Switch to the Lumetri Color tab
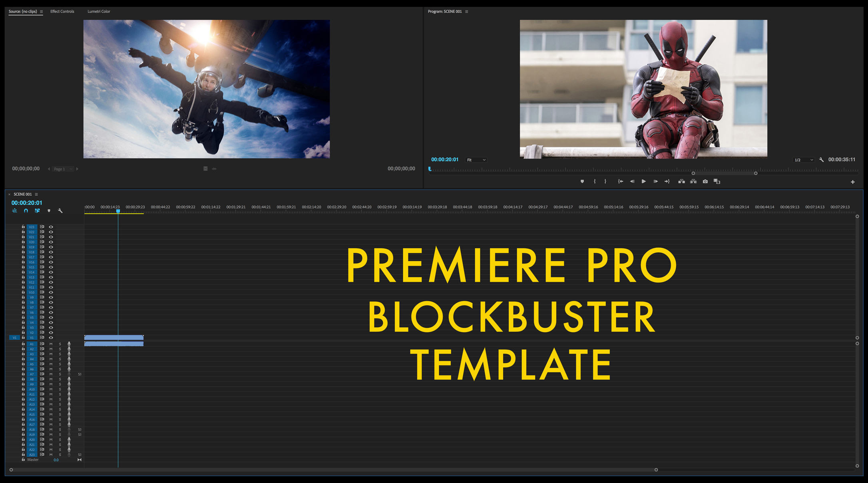Image resolution: width=868 pixels, height=483 pixels. click(x=99, y=11)
